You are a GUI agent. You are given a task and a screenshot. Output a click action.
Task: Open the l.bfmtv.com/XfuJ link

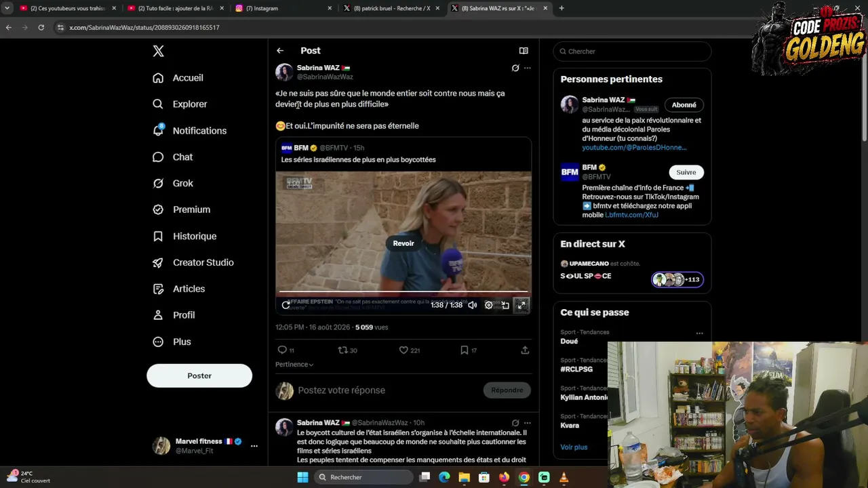coord(631,215)
